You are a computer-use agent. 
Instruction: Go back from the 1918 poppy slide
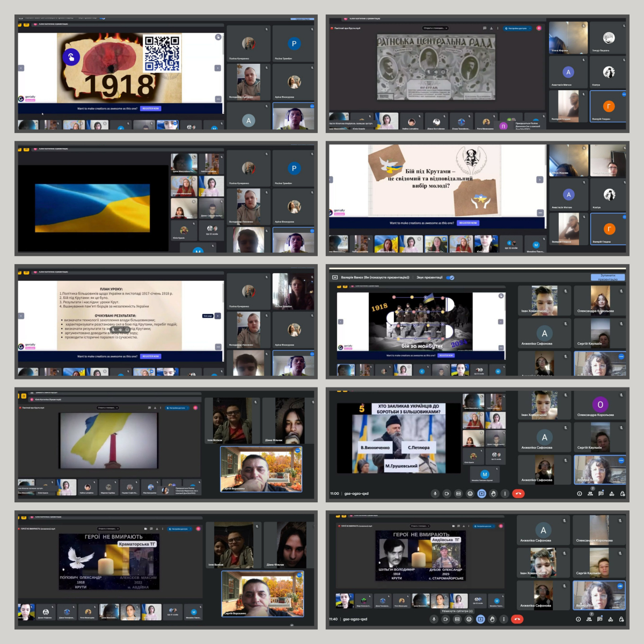pos(21,68)
